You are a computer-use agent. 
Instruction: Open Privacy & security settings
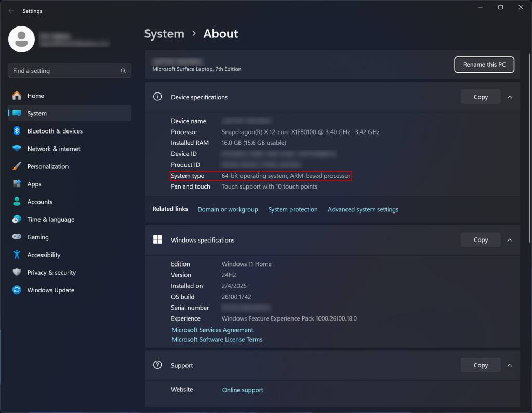(x=51, y=272)
